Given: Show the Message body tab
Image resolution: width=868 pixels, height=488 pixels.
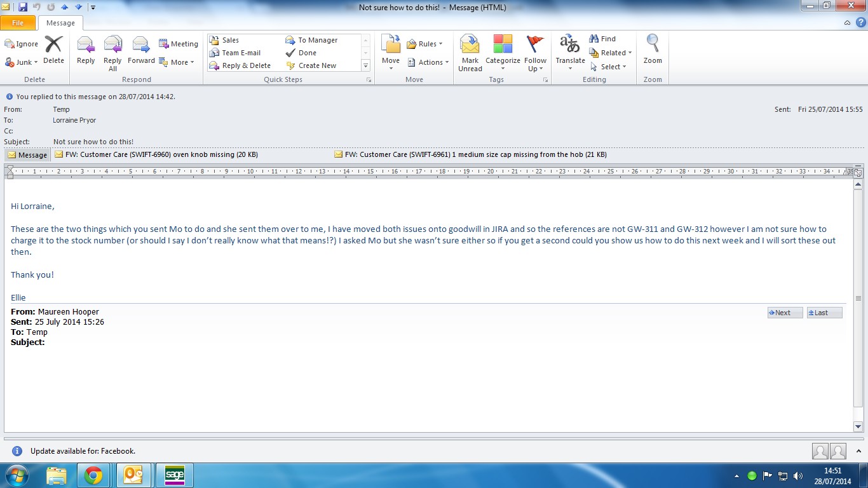Looking at the screenshot, I should tap(27, 154).
